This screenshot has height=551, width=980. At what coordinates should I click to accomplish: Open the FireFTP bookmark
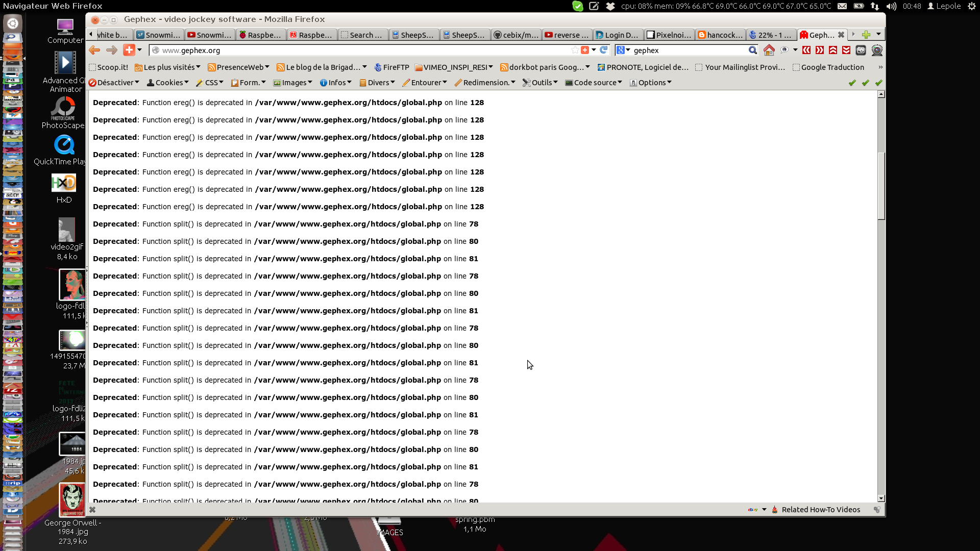click(391, 67)
